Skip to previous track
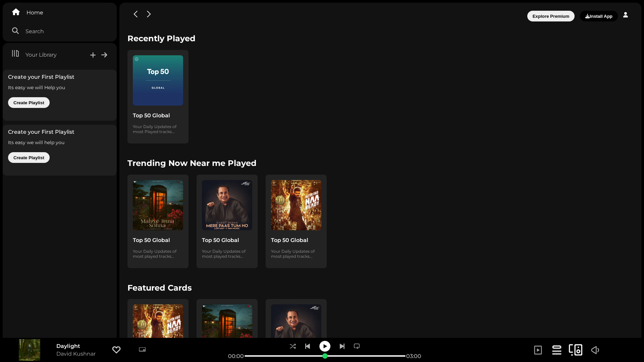 tap(308, 346)
